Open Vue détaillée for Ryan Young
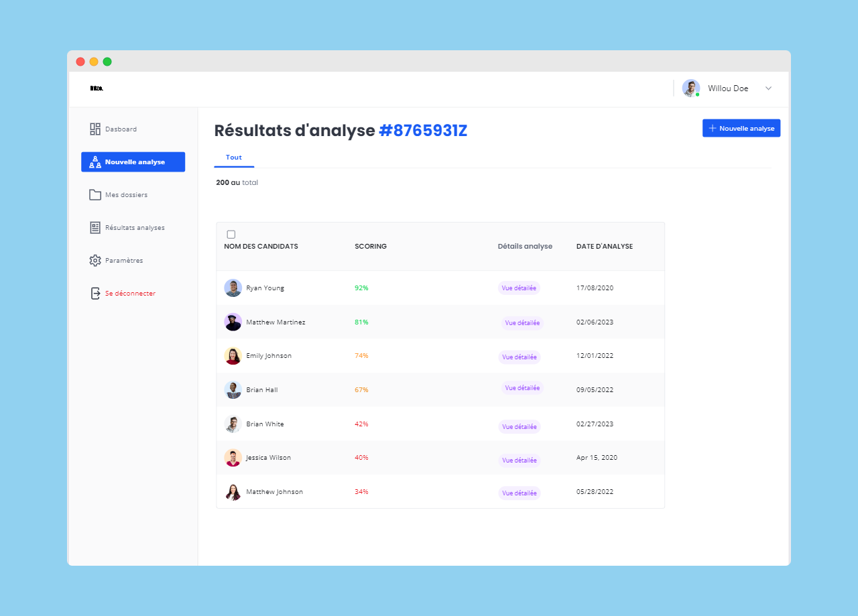The image size is (858, 616). point(519,288)
